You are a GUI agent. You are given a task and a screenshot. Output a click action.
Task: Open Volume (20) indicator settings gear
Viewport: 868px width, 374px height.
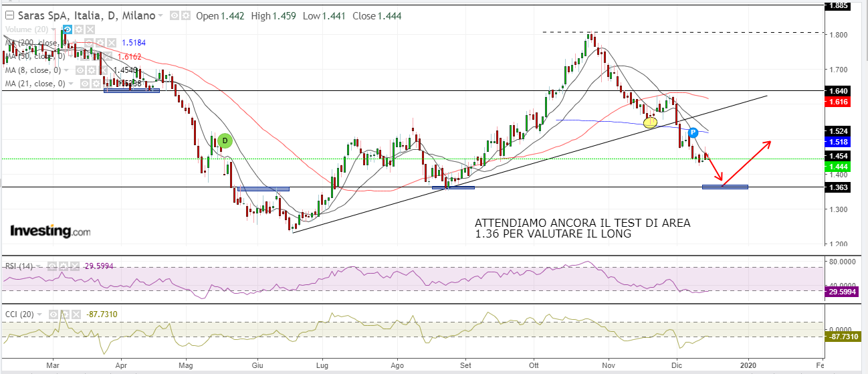coord(79,29)
